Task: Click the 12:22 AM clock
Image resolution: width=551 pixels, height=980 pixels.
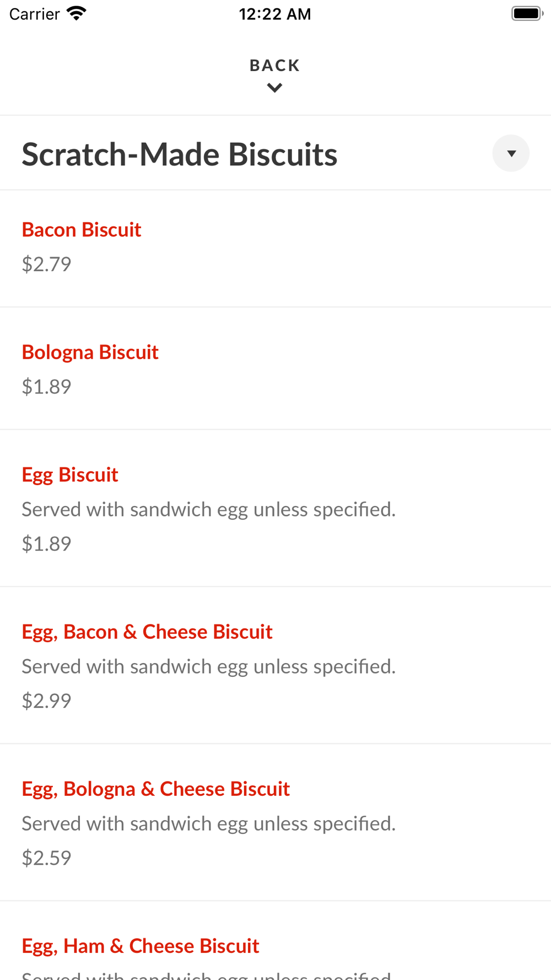Action: pyautogui.click(x=275, y=14)
